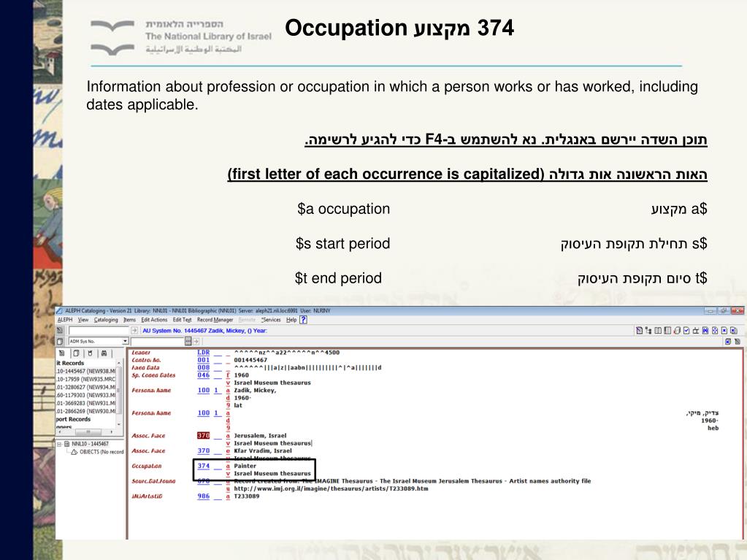Select record 10-17959 (NEW935.MRC) in list

click(x=85, y=379)
